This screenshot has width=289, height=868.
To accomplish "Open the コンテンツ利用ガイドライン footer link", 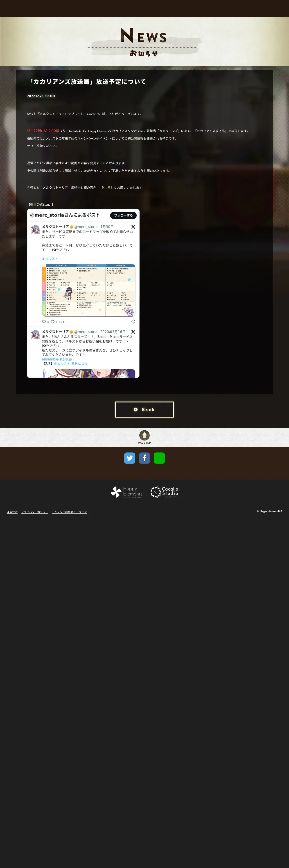I will tap(69, 512).
